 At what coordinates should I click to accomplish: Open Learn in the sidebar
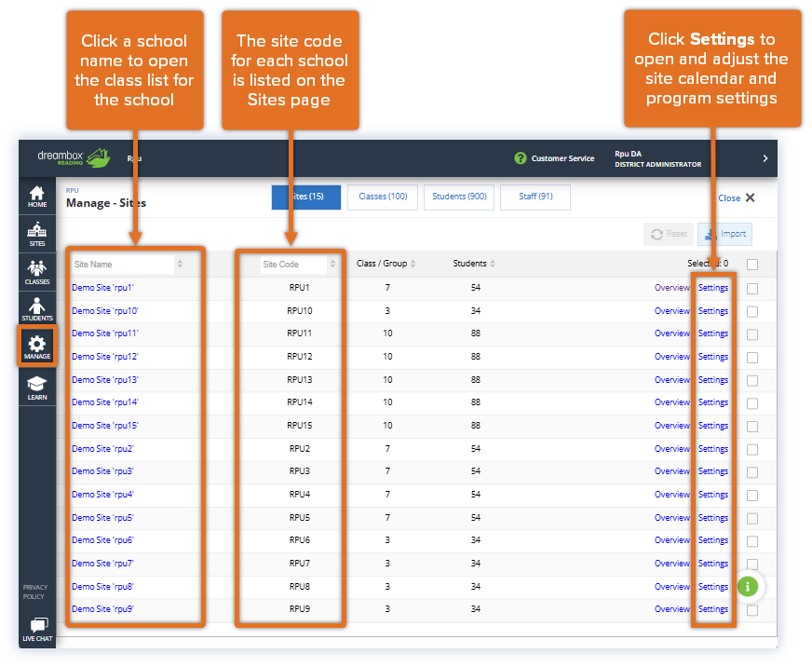point(36,388)
